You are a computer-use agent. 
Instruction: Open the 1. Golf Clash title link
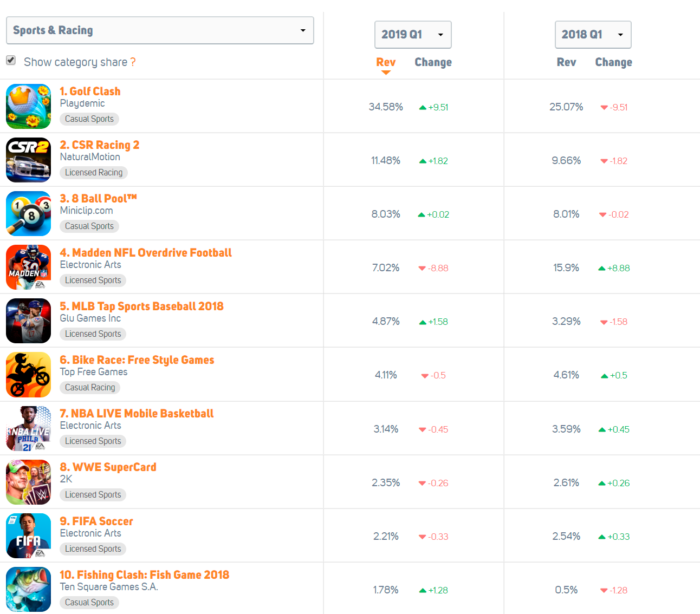90,91
